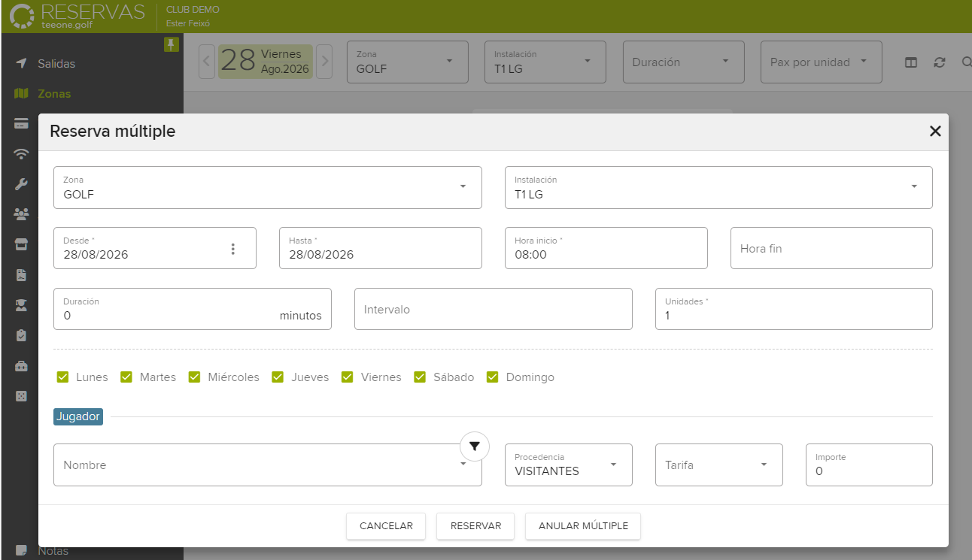Expand the Tarifa dropdown

(719, 465)
